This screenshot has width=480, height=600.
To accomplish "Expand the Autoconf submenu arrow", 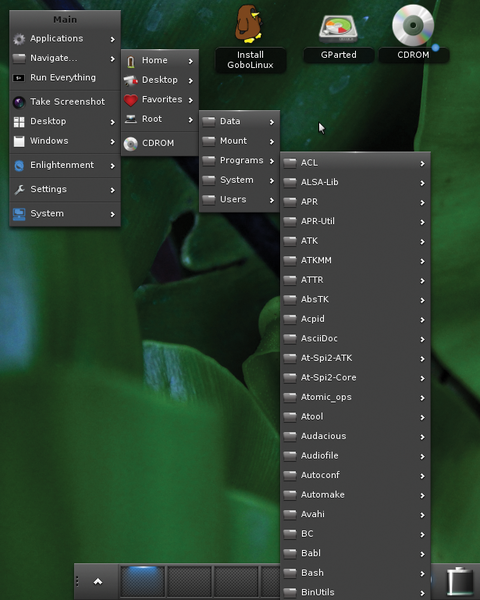I will [423, 476].
